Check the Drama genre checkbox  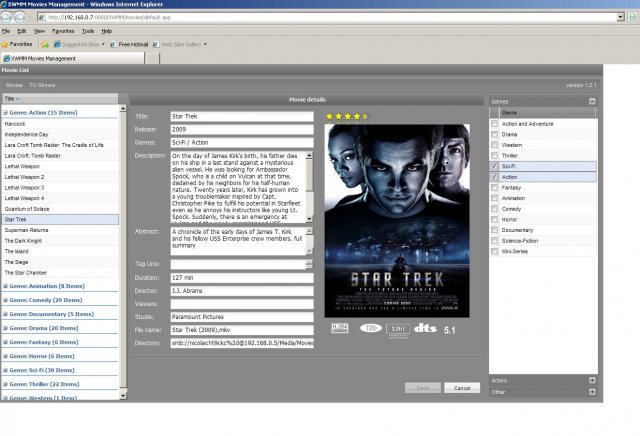[x=495, y=134]
